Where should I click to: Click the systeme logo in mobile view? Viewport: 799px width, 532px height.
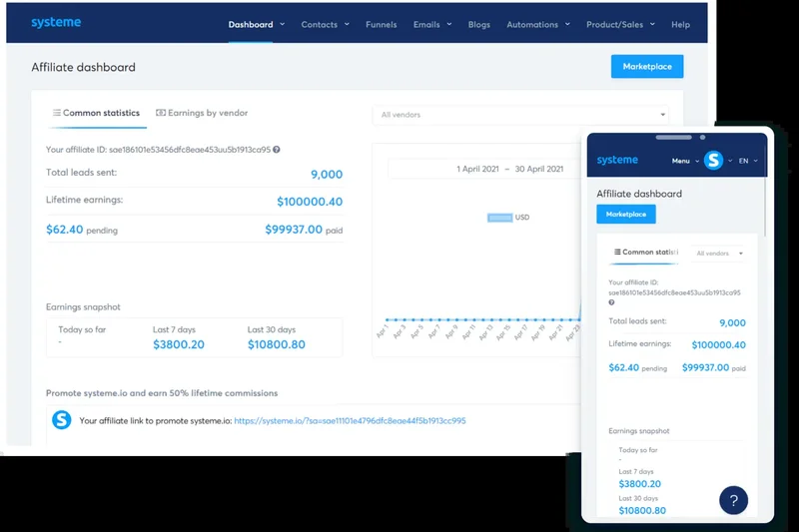click(617, 160)
